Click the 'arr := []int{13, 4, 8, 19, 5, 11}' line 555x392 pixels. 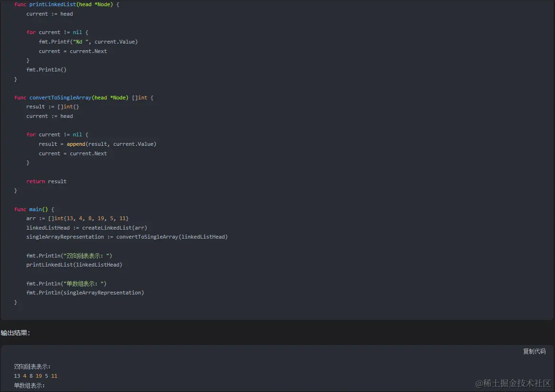tap(77, 218)
